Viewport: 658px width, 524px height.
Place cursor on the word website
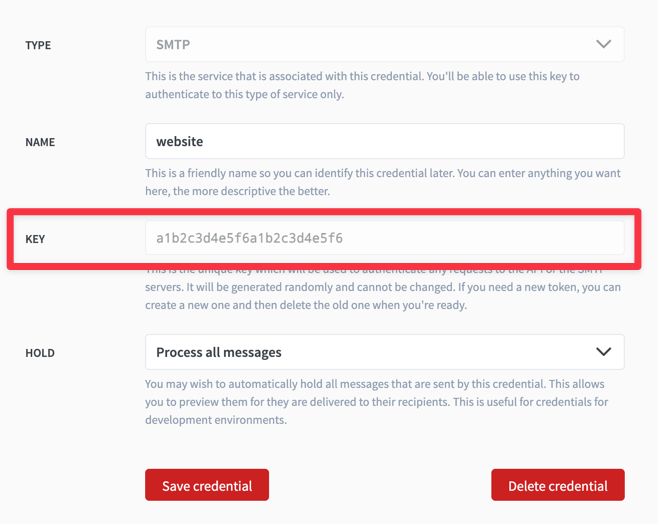tap(180, 141)
